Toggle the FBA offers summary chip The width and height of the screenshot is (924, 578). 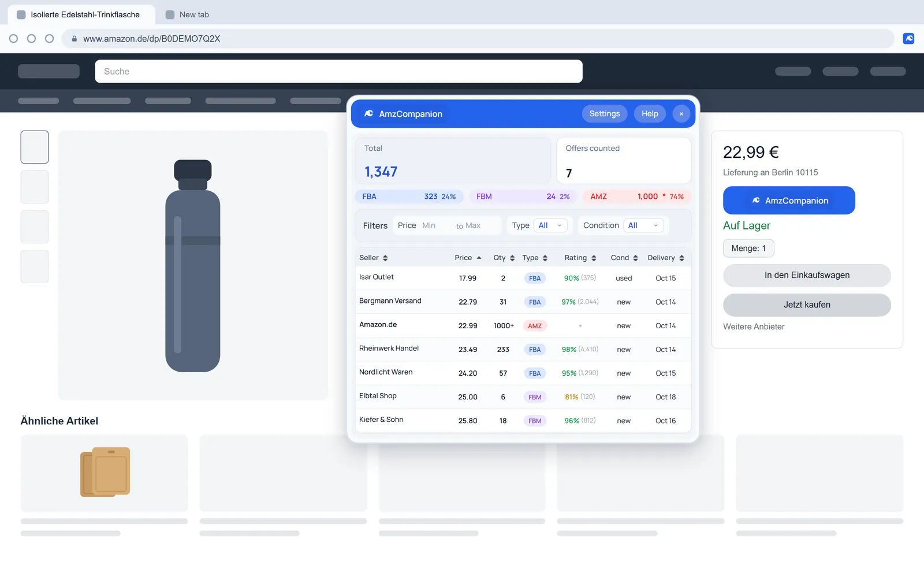click(x=409, y=197)
